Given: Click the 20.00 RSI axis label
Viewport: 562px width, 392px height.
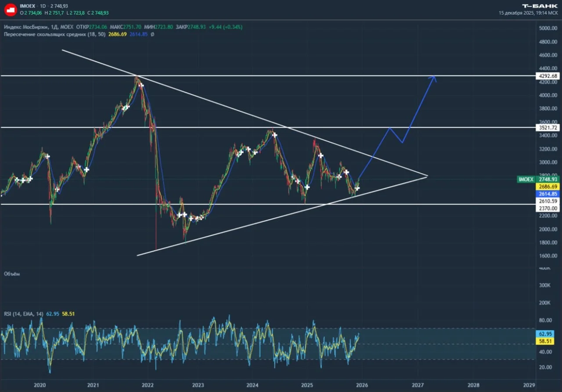Looking at the screenshot, I should coord(545,367).
